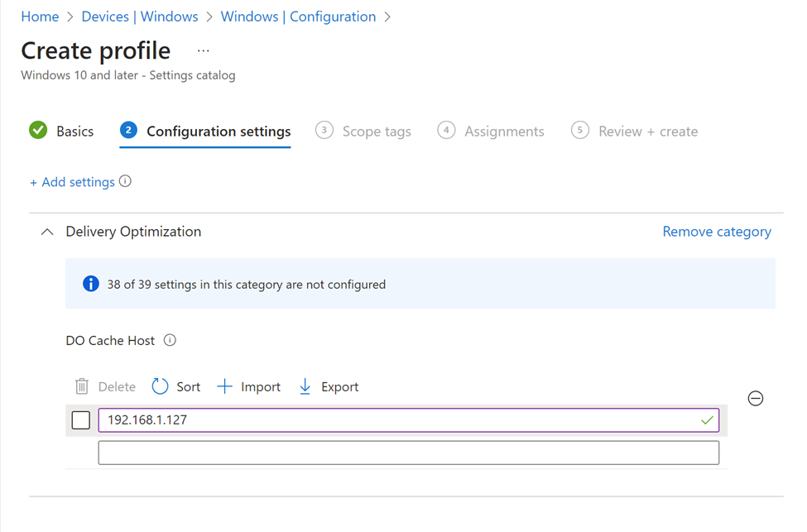Click the empty cache host input field
Image resolution: width=807 pixels, height=532 pixels.
(408, 452)
